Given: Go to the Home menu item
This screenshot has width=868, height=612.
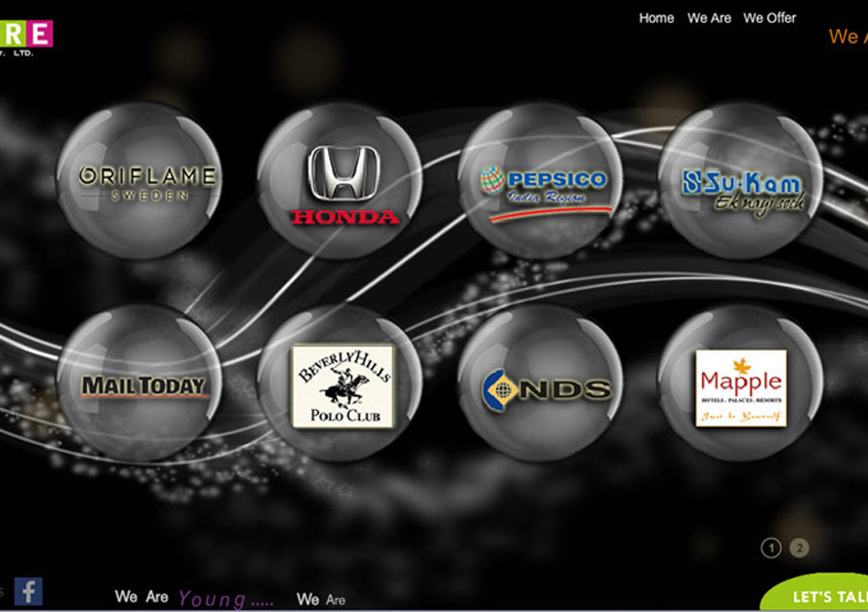Looking at the screenshot, I should point(657,18).
